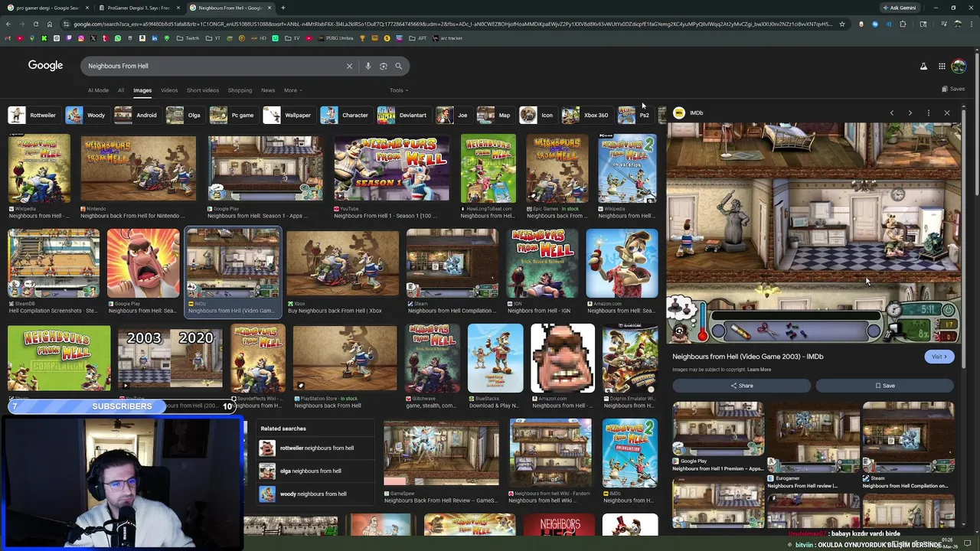Open the Google apps grid

coord(942,67)
